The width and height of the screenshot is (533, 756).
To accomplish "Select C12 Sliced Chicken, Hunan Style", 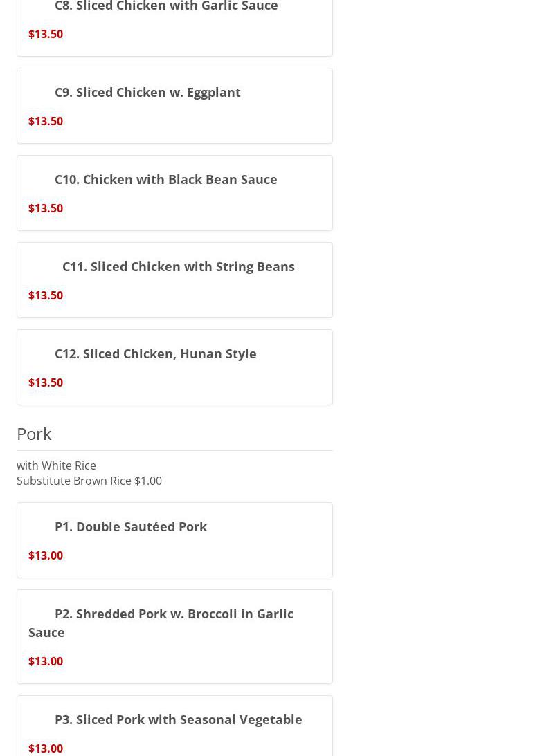I will pos(155,353).
